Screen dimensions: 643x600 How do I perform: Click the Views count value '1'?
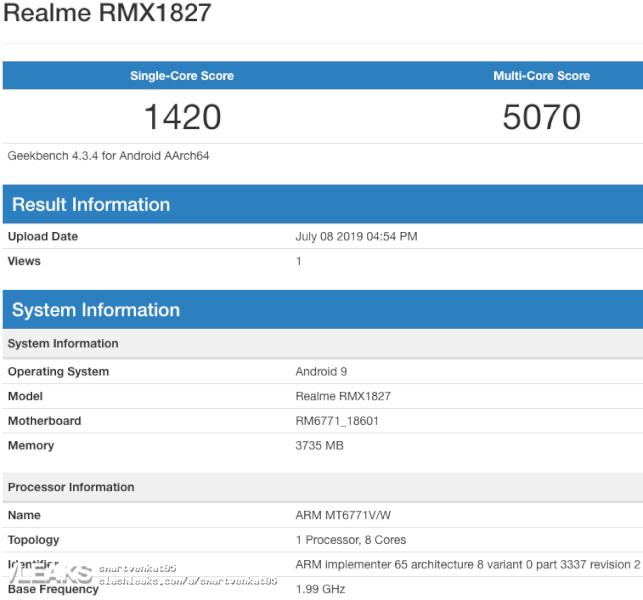299,261
